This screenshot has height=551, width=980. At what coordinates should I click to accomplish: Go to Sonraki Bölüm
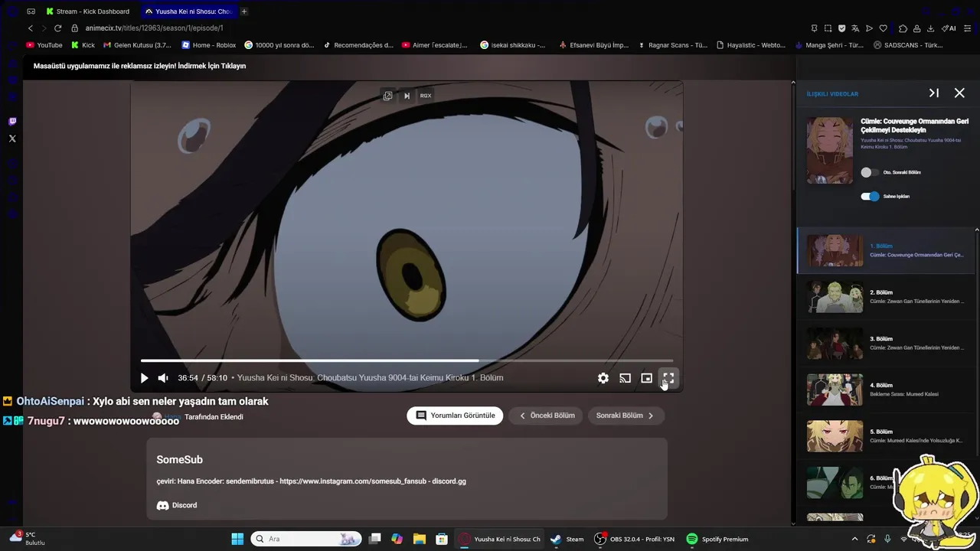626,416
